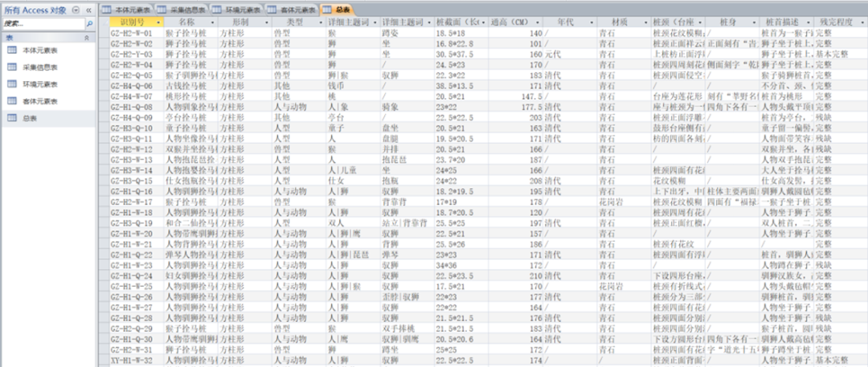The width and height of the screenshot is (868, 367).
Task: Select the 类型 column header
Action: [293, 23]
